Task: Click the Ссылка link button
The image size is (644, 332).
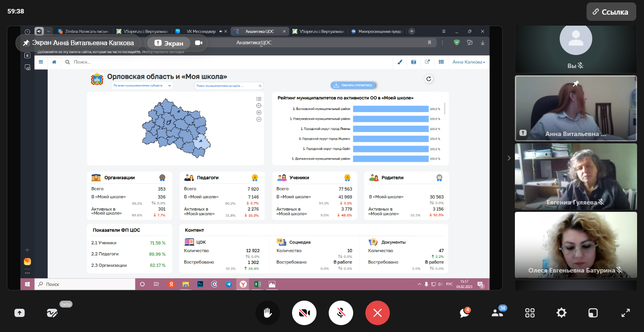Action: (x=611, y=12)
